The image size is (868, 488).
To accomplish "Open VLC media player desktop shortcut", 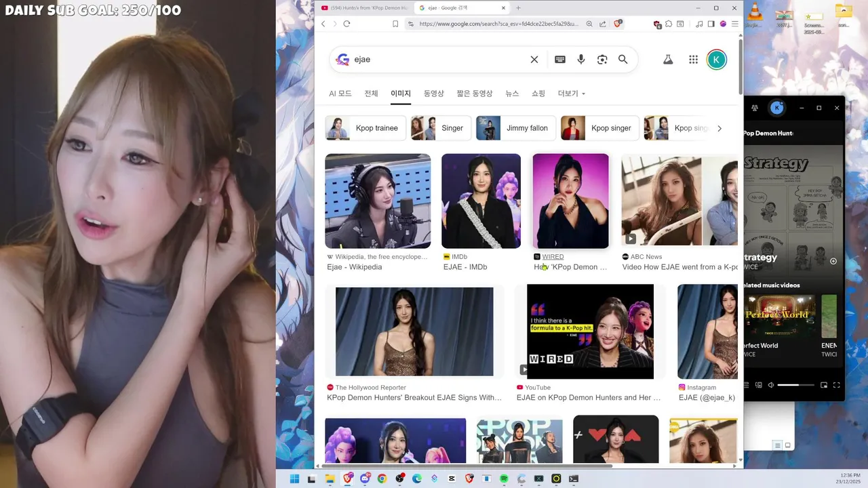I will (755, 15).
